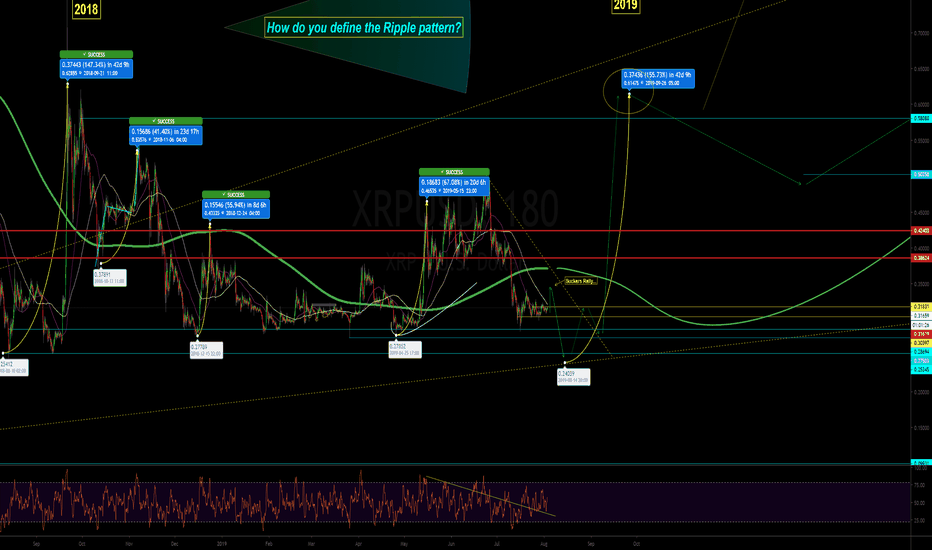Select the 0.18683 (67.08%) forecast callout
932x550 pixels.
coord(454,186)
